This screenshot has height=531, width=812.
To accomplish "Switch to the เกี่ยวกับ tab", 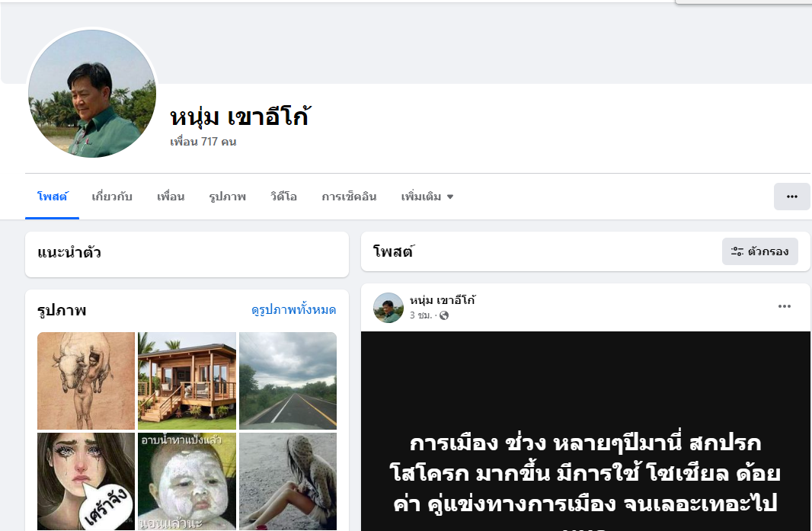I will coord(112,197).
